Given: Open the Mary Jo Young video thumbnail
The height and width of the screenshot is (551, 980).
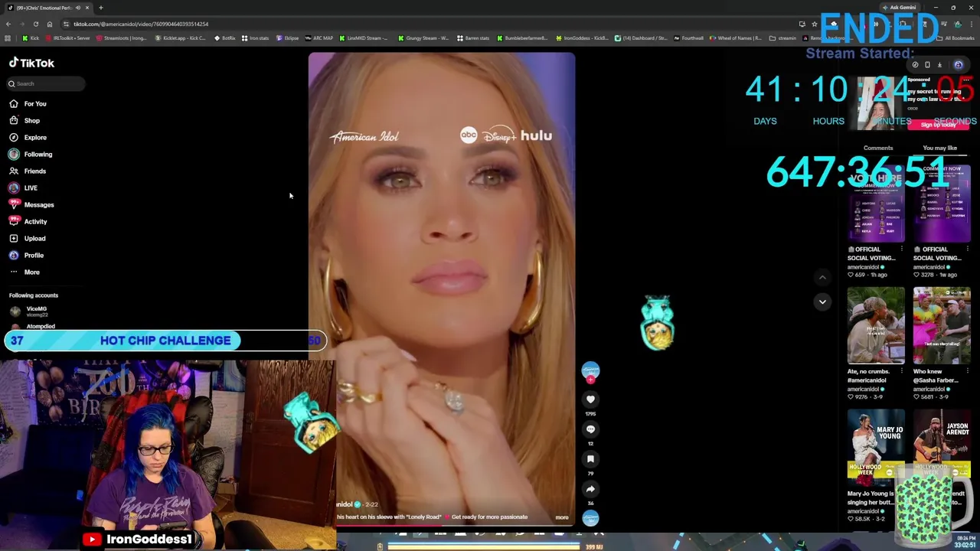Looking at the screenshot, I should point(876,448).
